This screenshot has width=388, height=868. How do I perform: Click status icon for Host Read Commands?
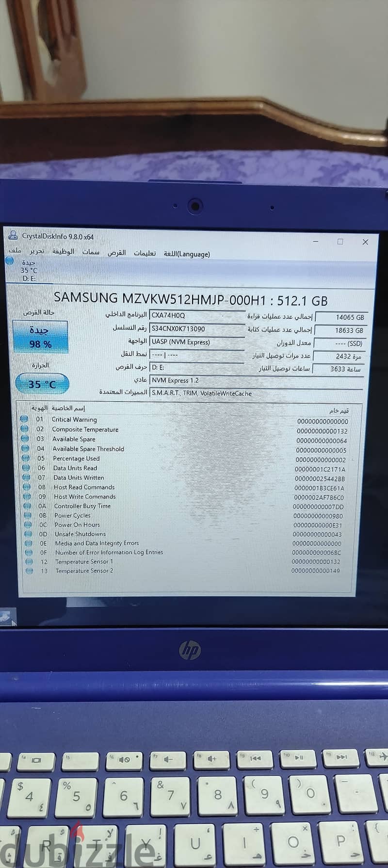pos(28,487)
